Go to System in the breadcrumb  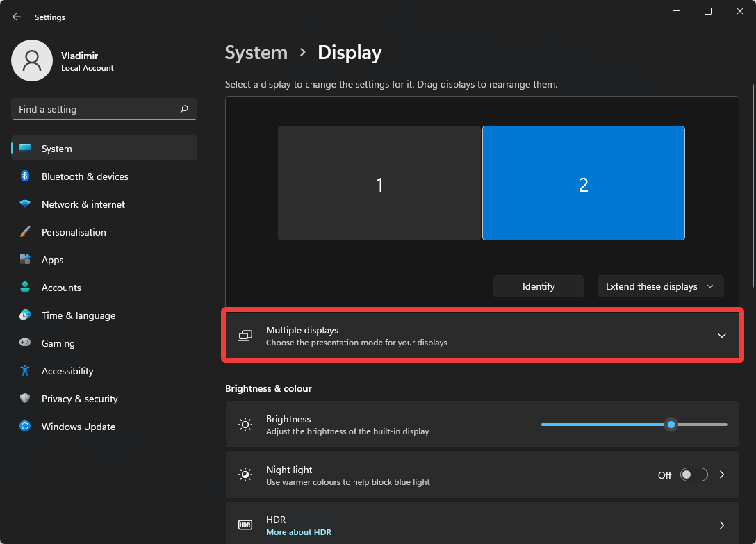tap(256, 53)
